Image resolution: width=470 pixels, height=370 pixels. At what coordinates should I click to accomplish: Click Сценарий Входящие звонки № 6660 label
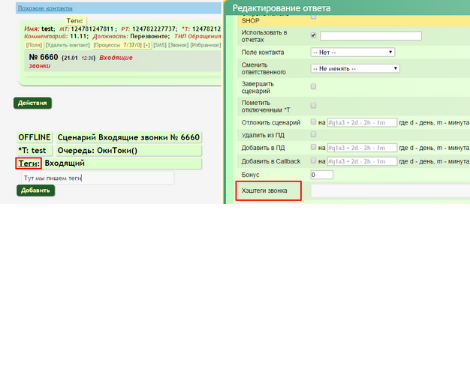coord(129,137)
